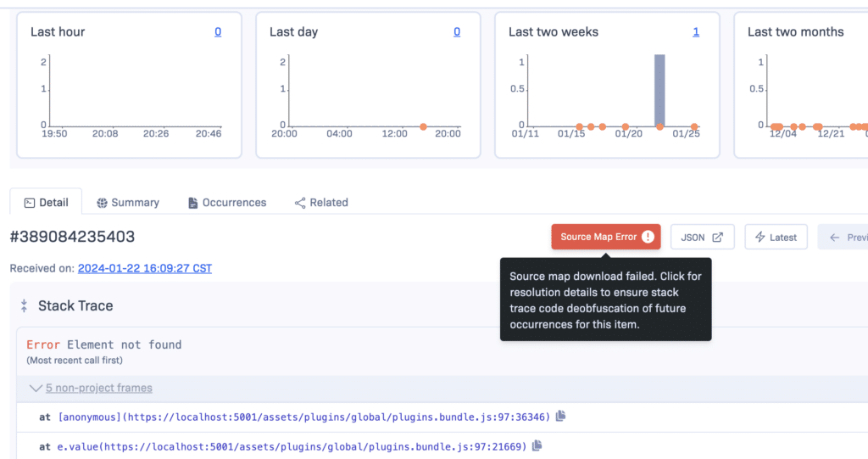Click the Last hour count link
The image size is (868, 459).
coord(218,32)
